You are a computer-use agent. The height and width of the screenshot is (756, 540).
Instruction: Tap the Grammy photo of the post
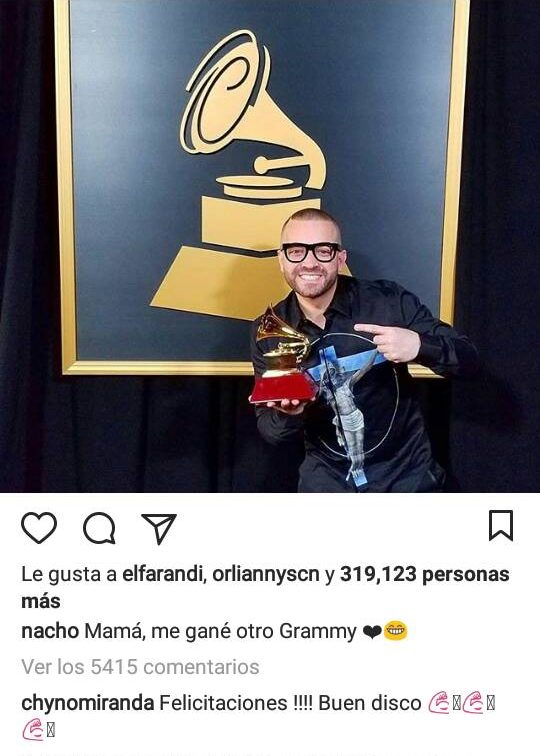click(x=270, y=246)
